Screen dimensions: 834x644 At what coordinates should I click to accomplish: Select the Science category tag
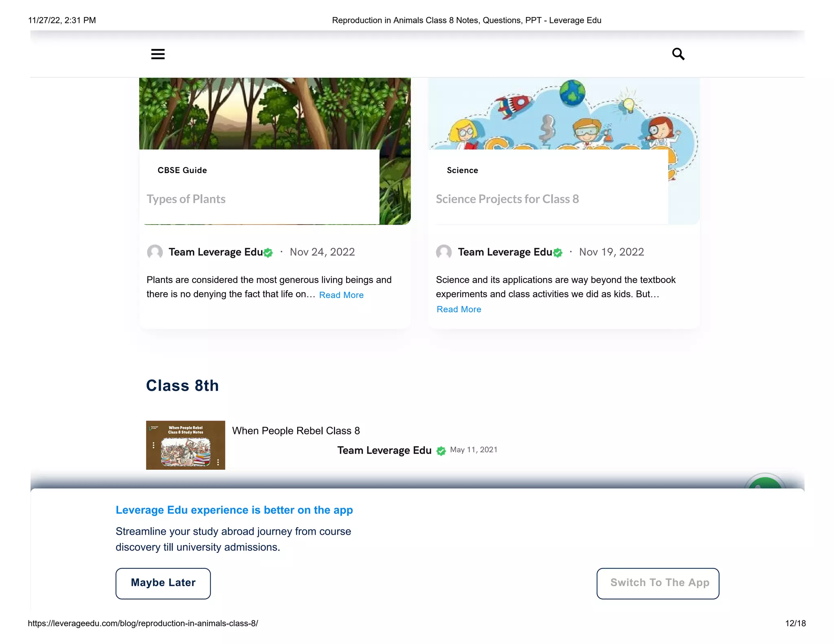point(463,170)
